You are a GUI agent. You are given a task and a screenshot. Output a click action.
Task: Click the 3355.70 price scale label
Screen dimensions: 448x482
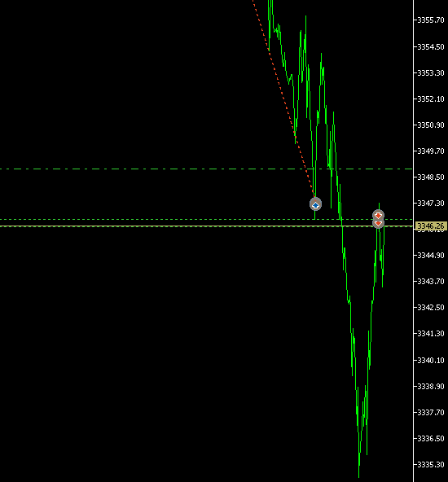click(x=430, y=20)
